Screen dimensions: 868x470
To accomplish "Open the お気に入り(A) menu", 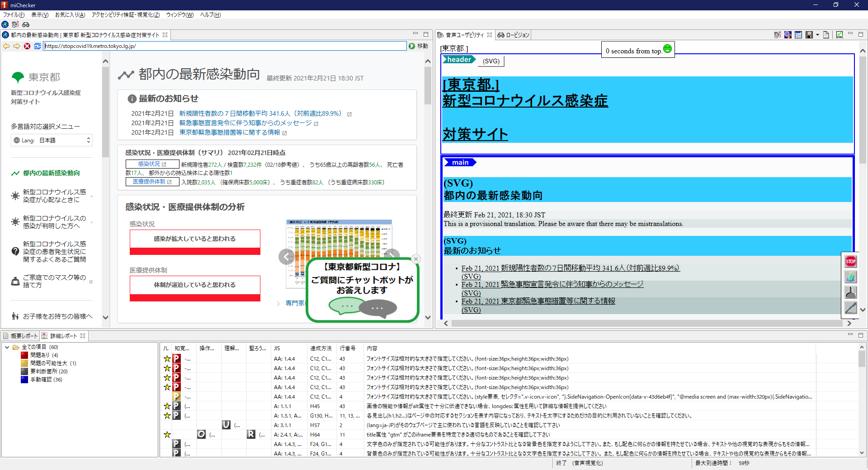I will (x=70, y=15).
